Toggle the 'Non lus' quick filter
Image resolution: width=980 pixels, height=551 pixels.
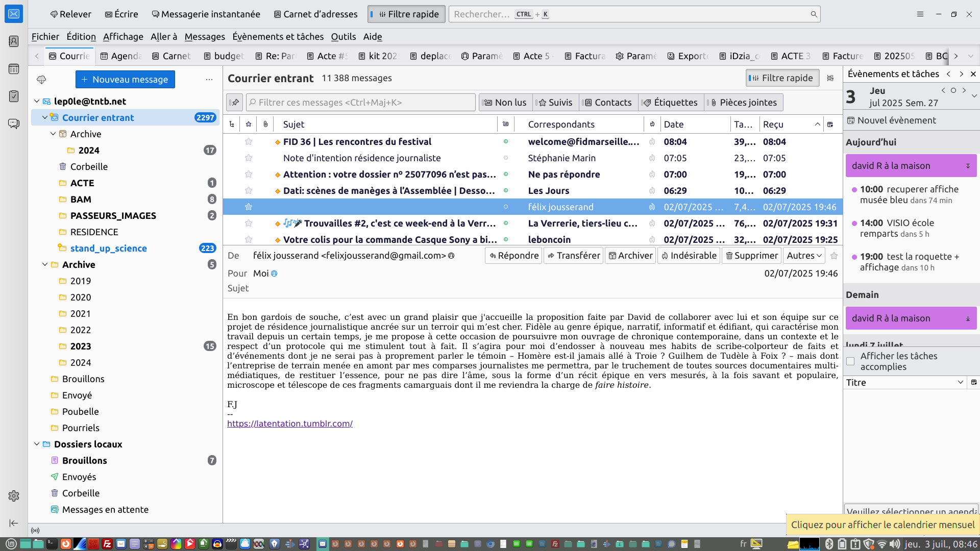[x=505, y=103]
